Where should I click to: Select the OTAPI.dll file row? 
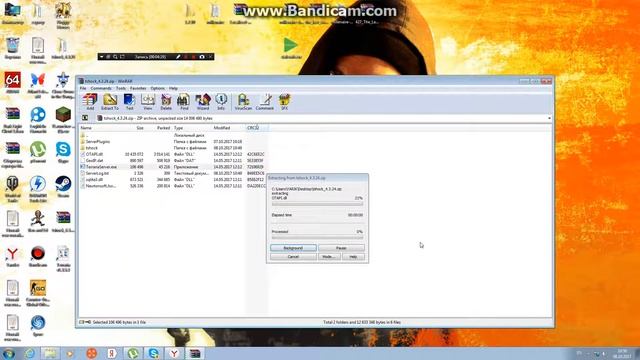pyautogui.click(x=173, y=154)
